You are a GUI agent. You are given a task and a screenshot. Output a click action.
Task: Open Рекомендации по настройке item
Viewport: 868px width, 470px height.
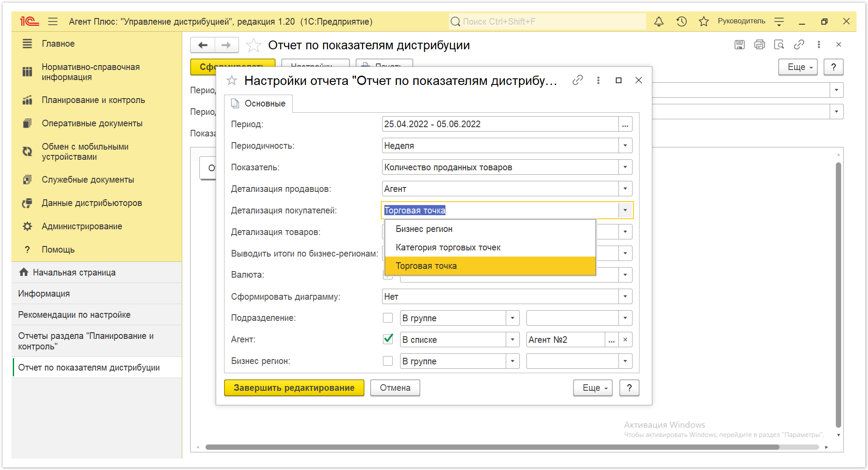tap(97, 315)
